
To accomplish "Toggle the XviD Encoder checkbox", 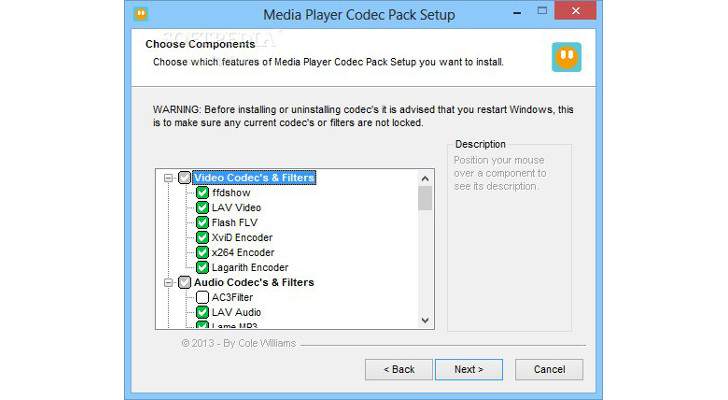I will pyautogui.click(x=203, y=238).
